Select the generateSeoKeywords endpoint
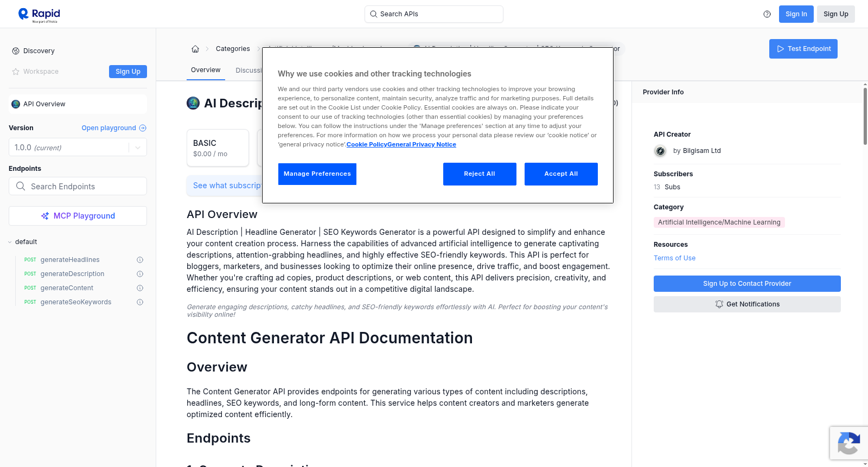This screenshot has height=467, width=868. 76,302
